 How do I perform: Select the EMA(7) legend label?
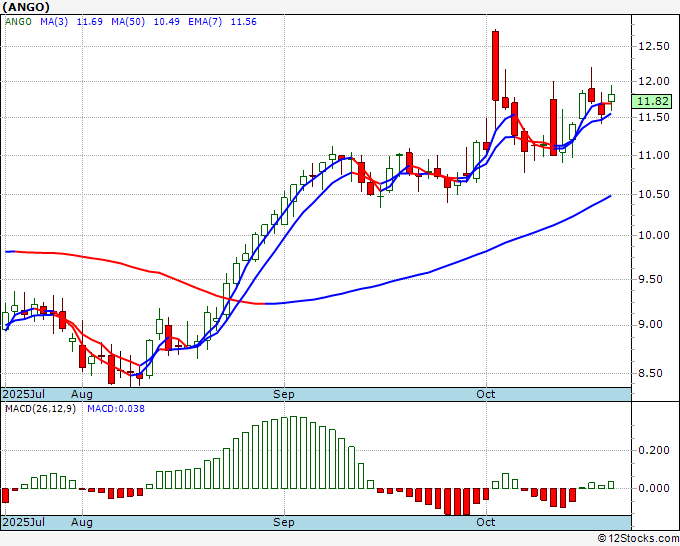[x=205, y=22]
